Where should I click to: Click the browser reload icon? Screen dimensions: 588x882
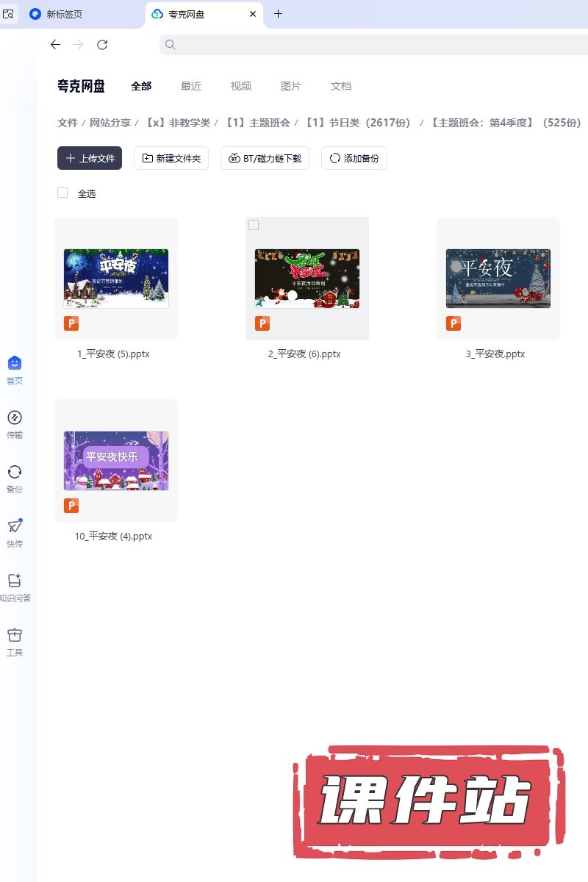(x=102, y=45)
